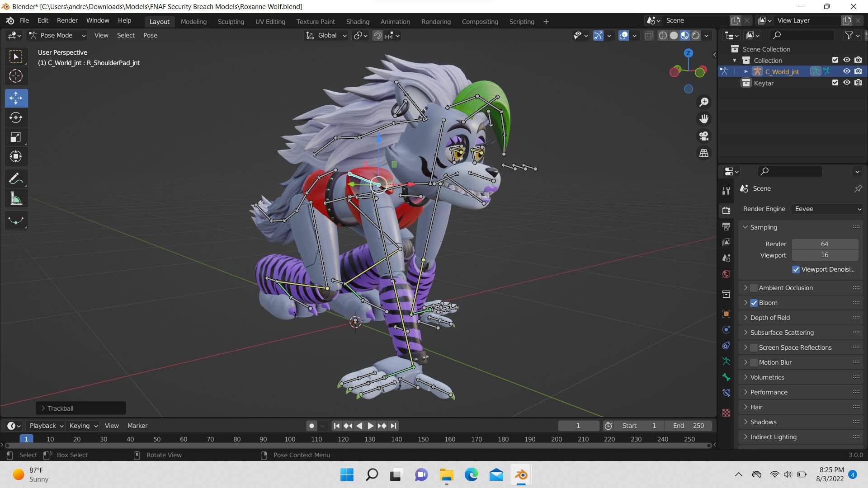This screenshot has width=868, height=488.
Task: Open the World properties tab
Action: tap(726, 274)
